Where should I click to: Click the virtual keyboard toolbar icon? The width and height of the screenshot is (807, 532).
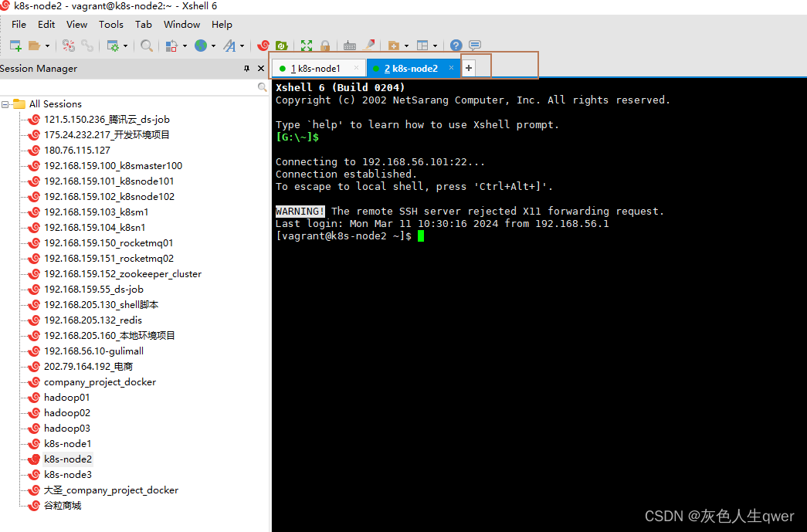[x=350, y=46]
